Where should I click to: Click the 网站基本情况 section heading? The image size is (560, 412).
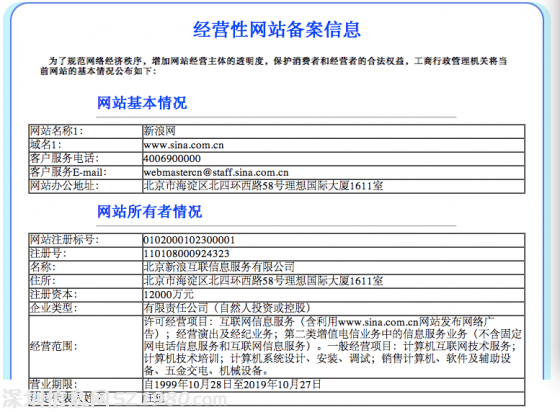click(x=142, y=103)
